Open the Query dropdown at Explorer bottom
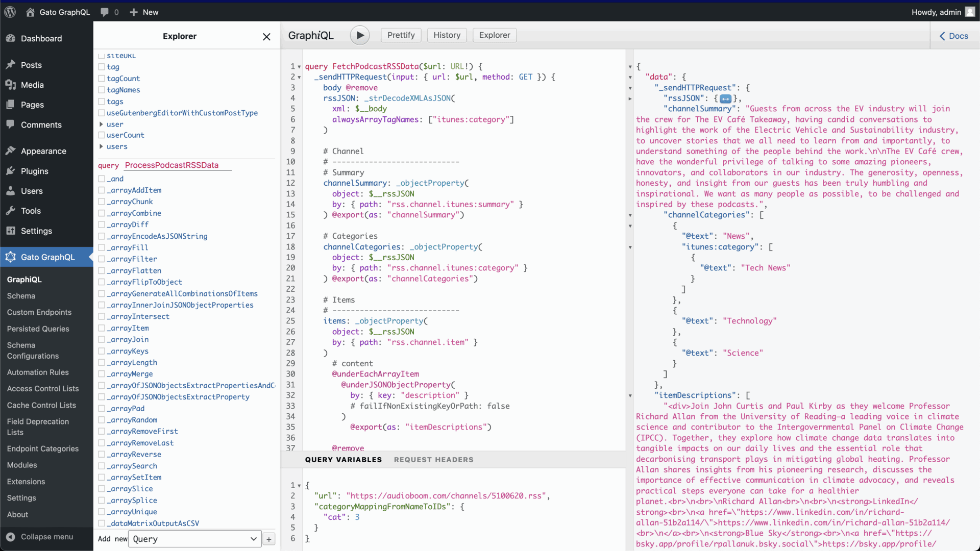The width and height of the screenshot is (980, 551). (x=194, y=539)
